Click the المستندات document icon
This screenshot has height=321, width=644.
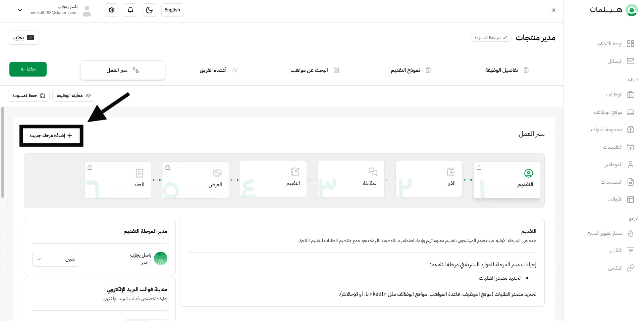(x=631, y=182)
